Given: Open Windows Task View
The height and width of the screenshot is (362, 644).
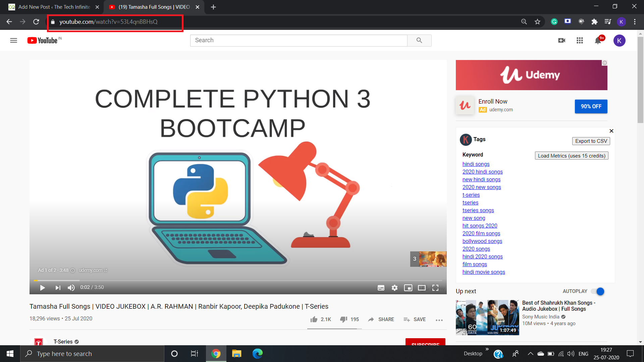Looking at the screenshot, I should [195, 354].
